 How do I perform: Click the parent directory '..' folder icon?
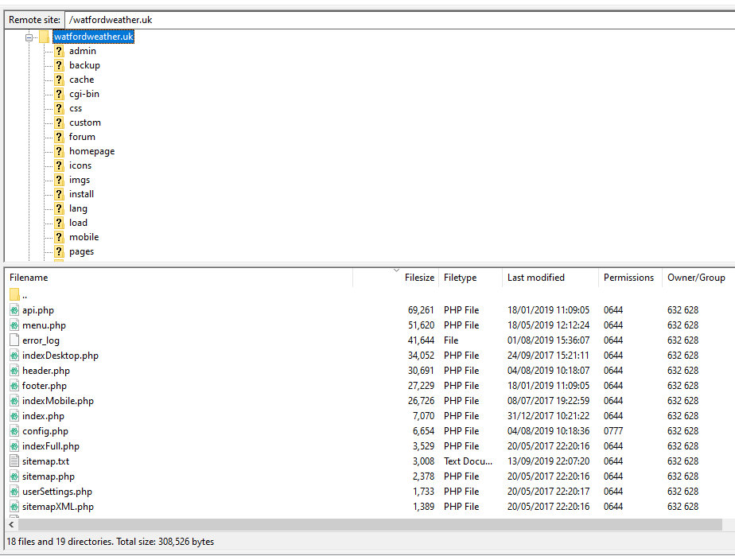point(14,295)
